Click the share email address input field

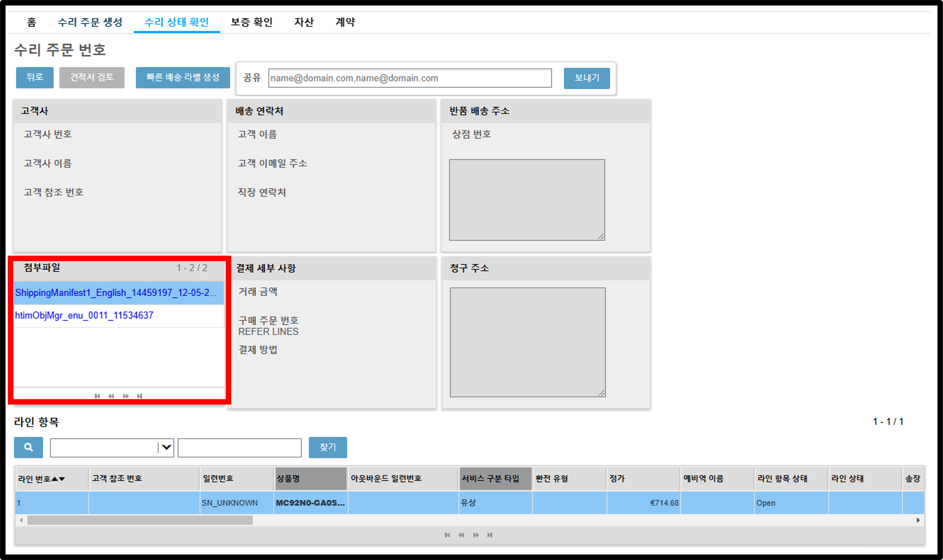(410, 78)
